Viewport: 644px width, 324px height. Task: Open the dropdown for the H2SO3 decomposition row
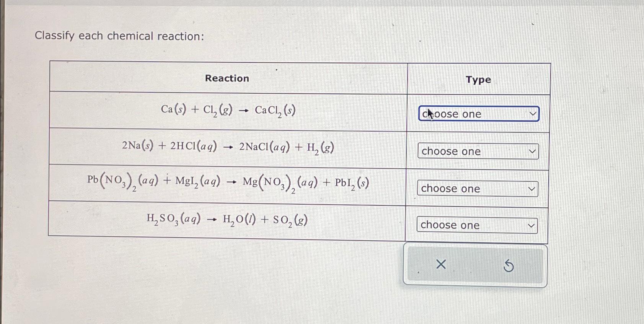coord(477,225)
